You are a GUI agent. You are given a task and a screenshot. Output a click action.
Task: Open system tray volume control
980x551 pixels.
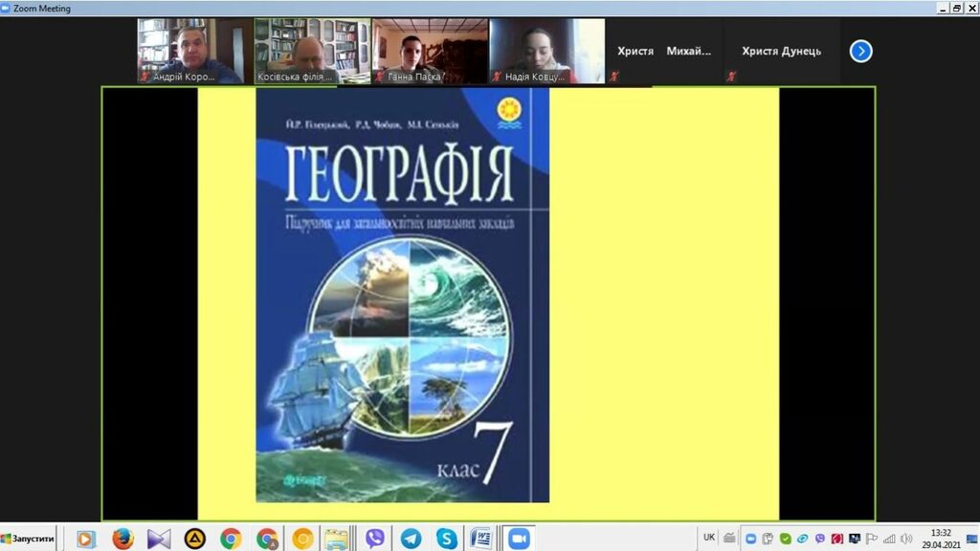coord(905,539)
